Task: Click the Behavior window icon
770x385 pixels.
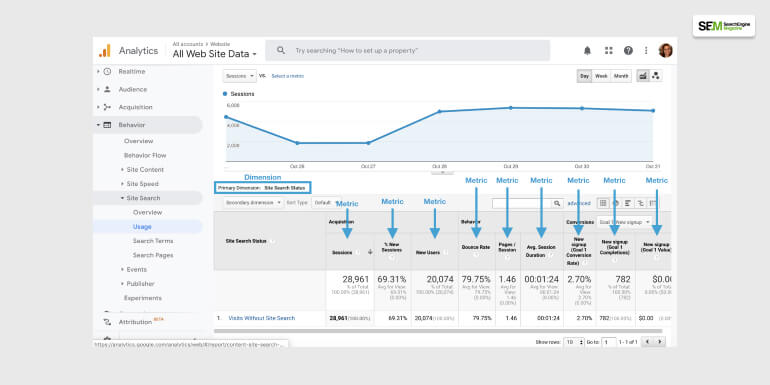Action: pyautogui.click(x=107, y=125)
